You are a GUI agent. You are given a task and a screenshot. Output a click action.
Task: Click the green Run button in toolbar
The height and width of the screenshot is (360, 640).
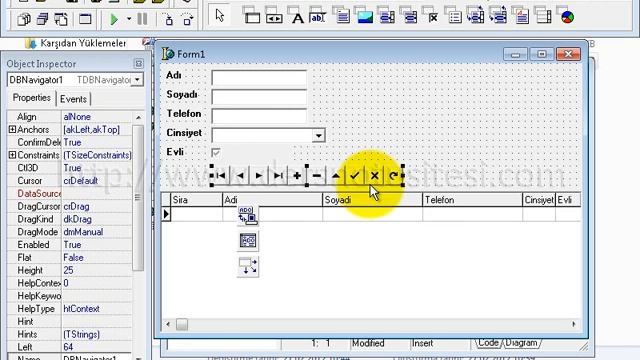[x=114, y=19]
